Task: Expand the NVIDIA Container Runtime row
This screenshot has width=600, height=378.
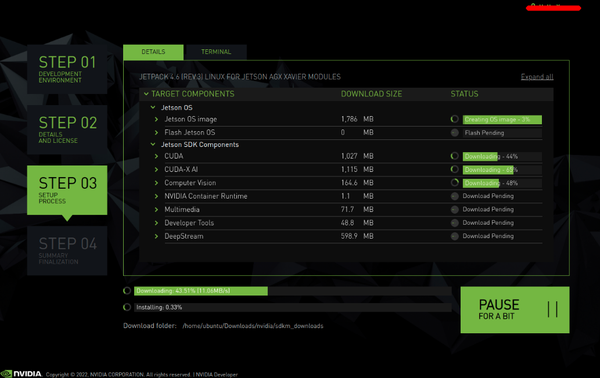Action: [156, 196]
